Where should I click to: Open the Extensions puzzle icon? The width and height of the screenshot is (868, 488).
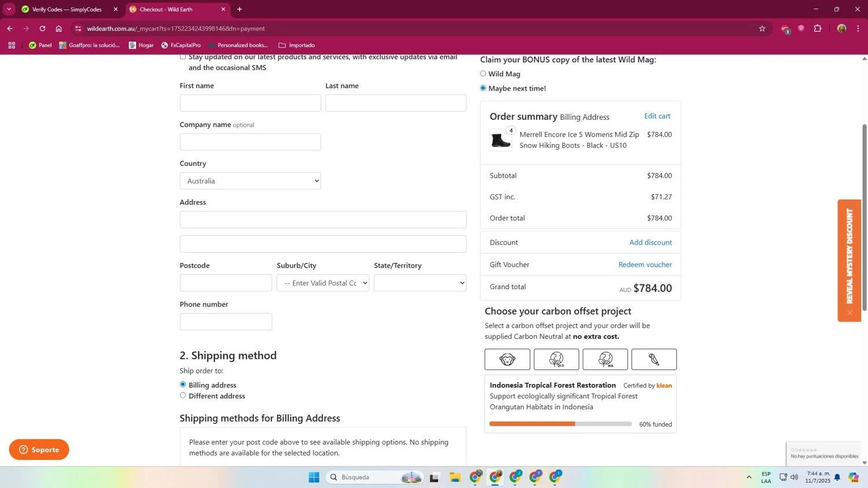pos(818,28)
